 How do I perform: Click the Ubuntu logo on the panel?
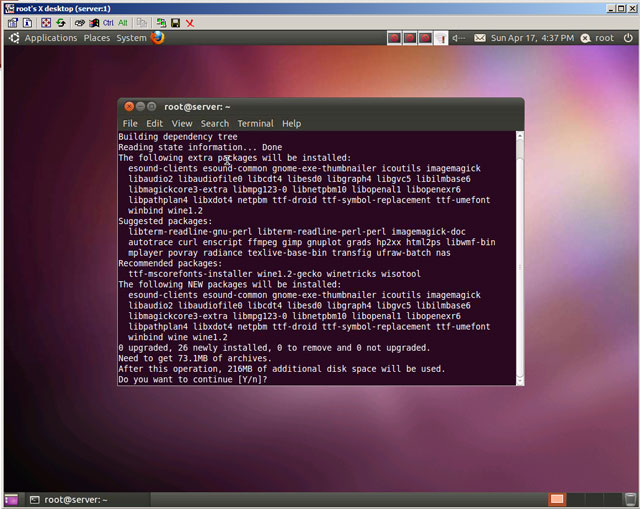[14, 38]
